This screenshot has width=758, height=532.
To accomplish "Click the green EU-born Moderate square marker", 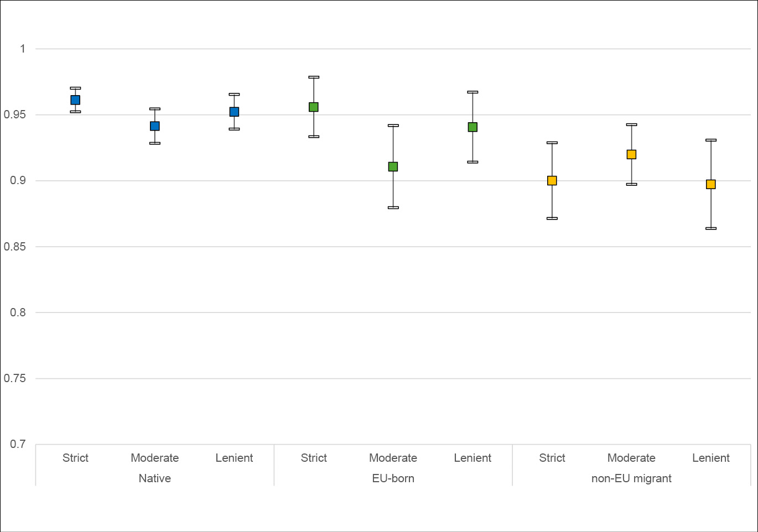I will 393,166.
